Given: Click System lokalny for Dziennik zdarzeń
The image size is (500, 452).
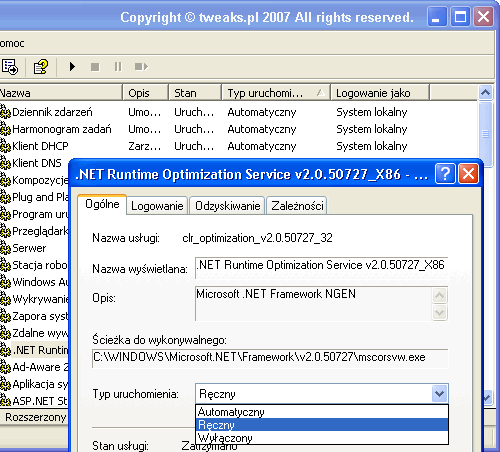Looking at the screenshot, I should point(372,112).
